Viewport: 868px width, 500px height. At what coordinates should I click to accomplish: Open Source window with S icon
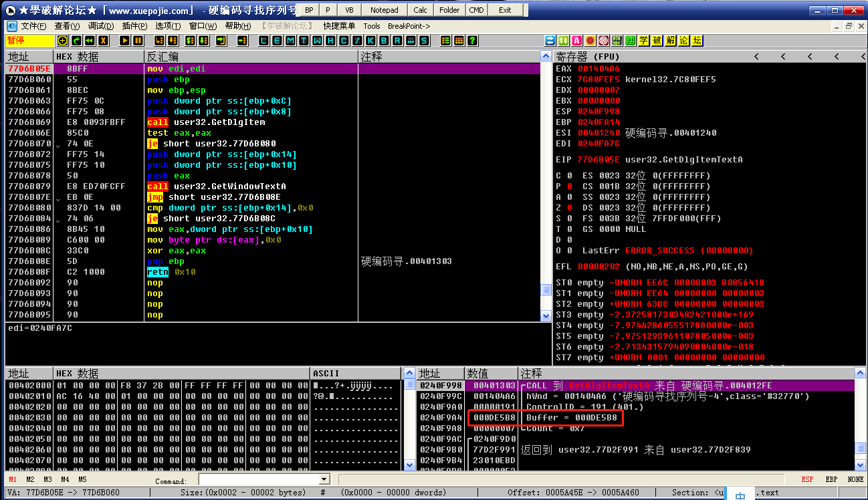point(423,41)
